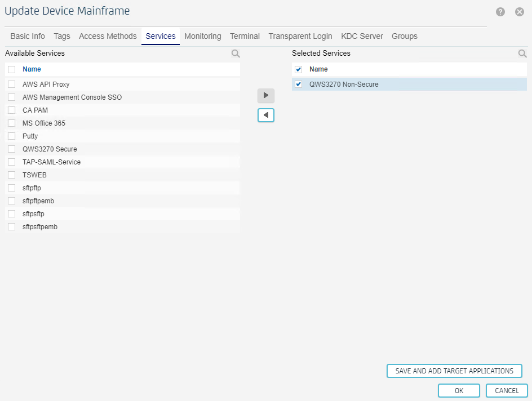Viewport: 532px width, 401px height.
Task: Click left arrow to remove service
Action: coord(266,115)
